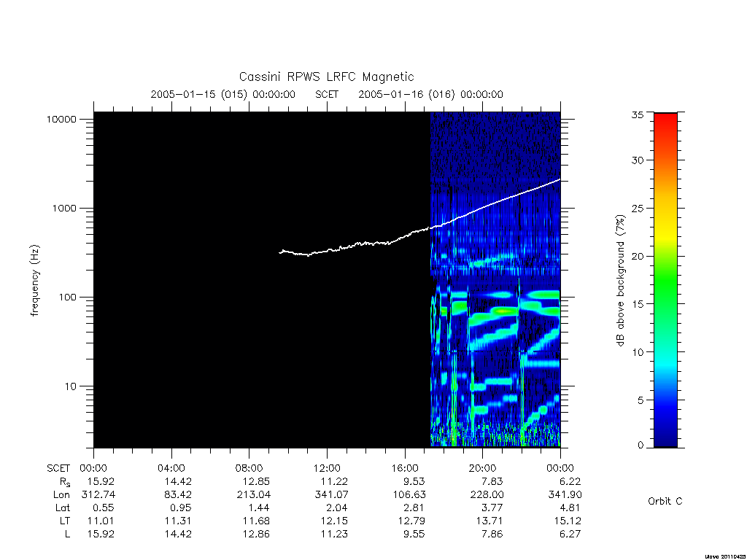This screenshot has height=560, width=747.
Task: Click the 'Uiowa 20110423' footer stamp
Action: 726,556
